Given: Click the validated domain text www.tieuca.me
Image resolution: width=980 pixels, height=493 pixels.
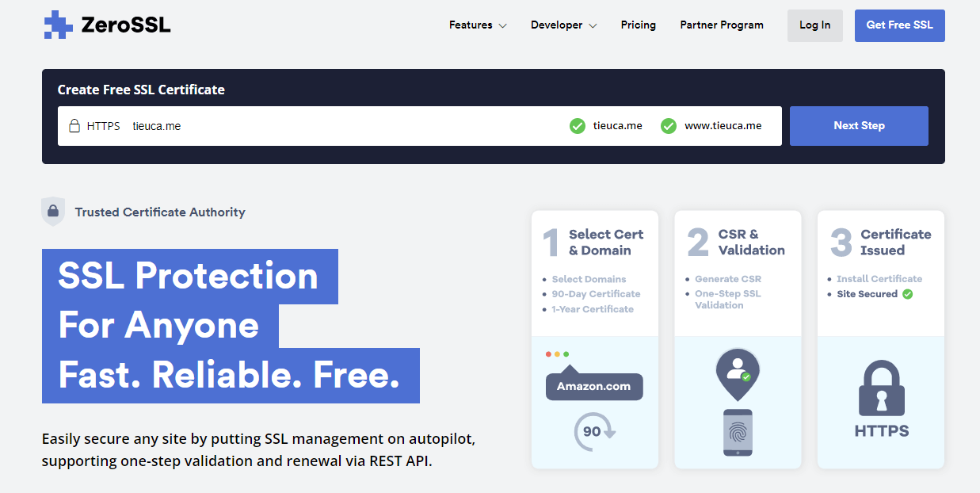Looking at the screenshot, I should pos(723,126).
